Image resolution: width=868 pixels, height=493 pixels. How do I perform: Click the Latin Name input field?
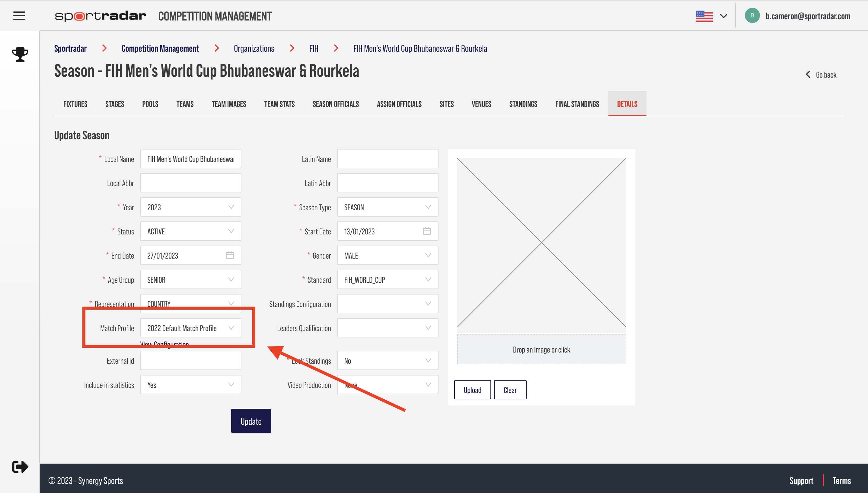pyautogui.click(x=388, y=159)
